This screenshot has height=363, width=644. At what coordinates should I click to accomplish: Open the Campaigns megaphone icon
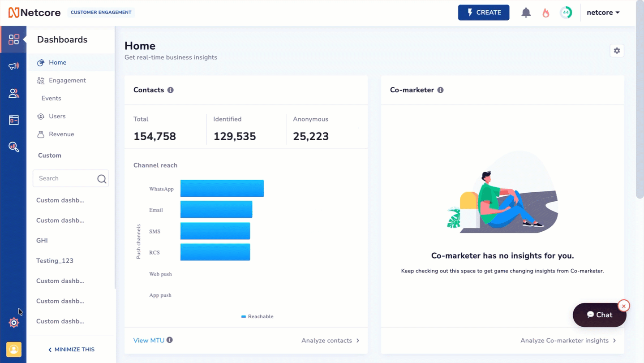(14, 66)
